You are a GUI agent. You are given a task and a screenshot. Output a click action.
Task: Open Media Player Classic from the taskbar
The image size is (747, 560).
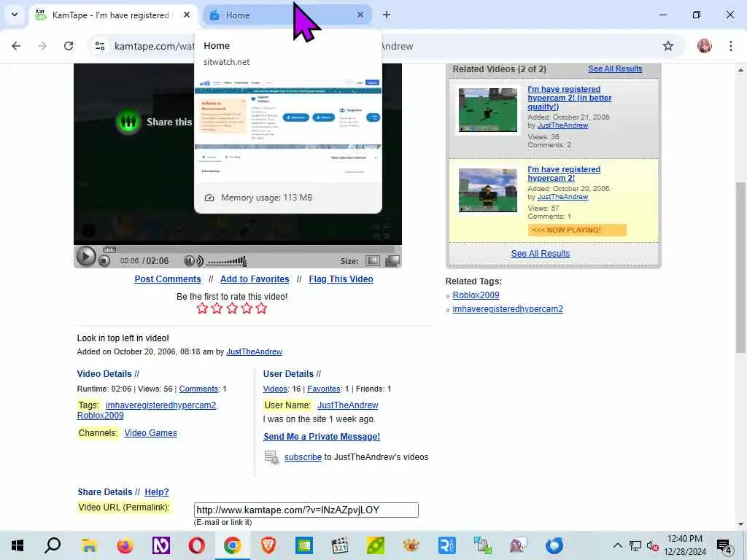(x=340, y=545)
